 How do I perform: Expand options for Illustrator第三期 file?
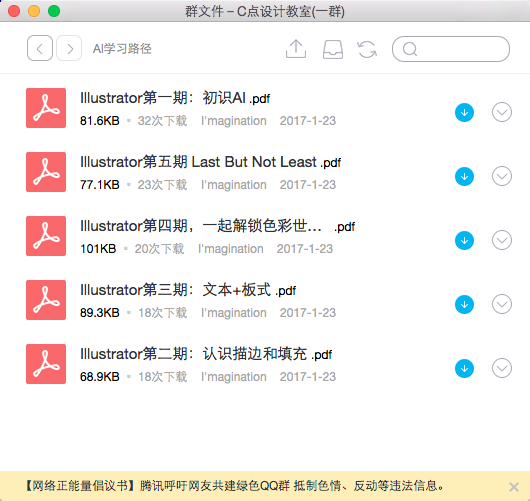[x=502, y=304]
